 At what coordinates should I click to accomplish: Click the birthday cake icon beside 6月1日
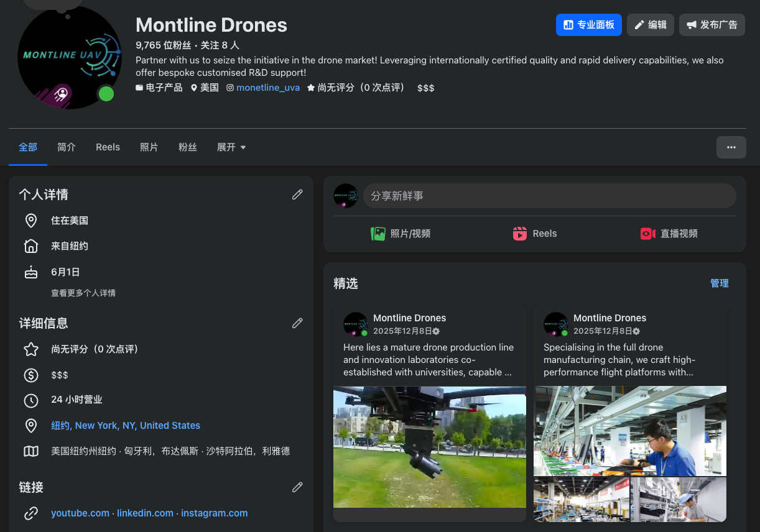click(x=31, y=272)
